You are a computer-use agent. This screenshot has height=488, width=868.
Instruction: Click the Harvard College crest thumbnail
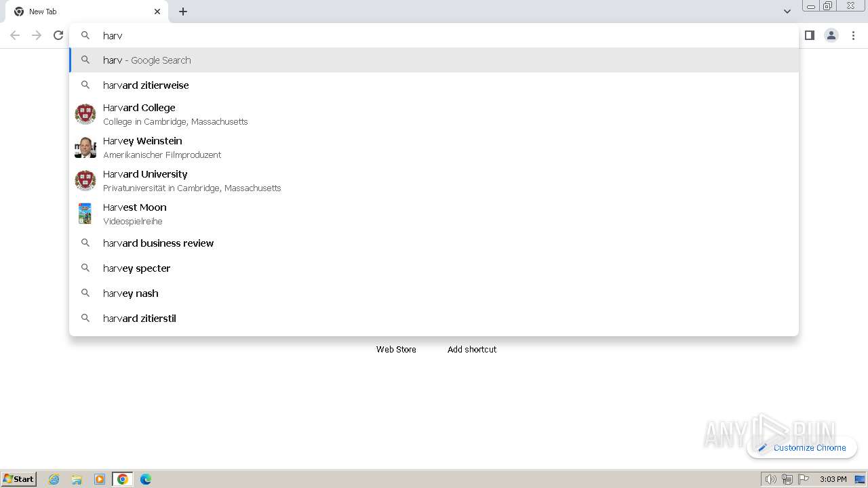85,114
